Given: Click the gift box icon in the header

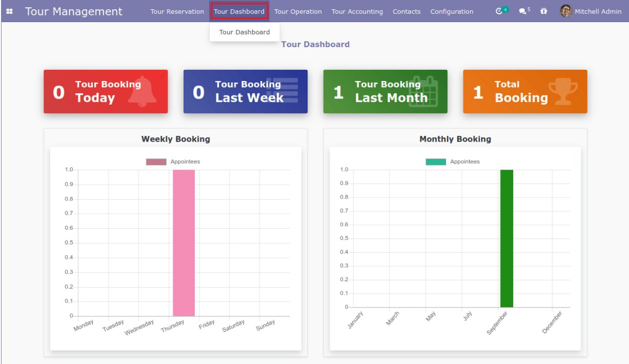Looking at the screenshot, I should point(543,11).
